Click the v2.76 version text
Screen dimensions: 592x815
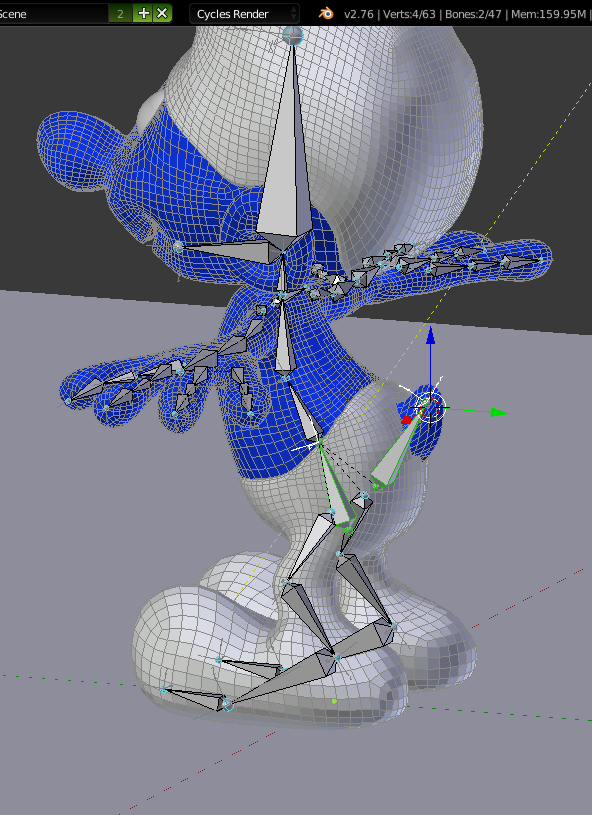(x=359, y=14)
